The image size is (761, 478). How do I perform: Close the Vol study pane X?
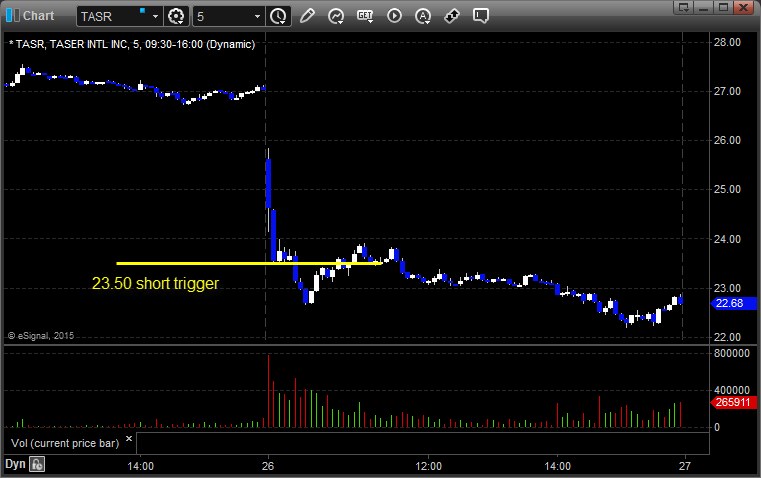tap(129, 439)
